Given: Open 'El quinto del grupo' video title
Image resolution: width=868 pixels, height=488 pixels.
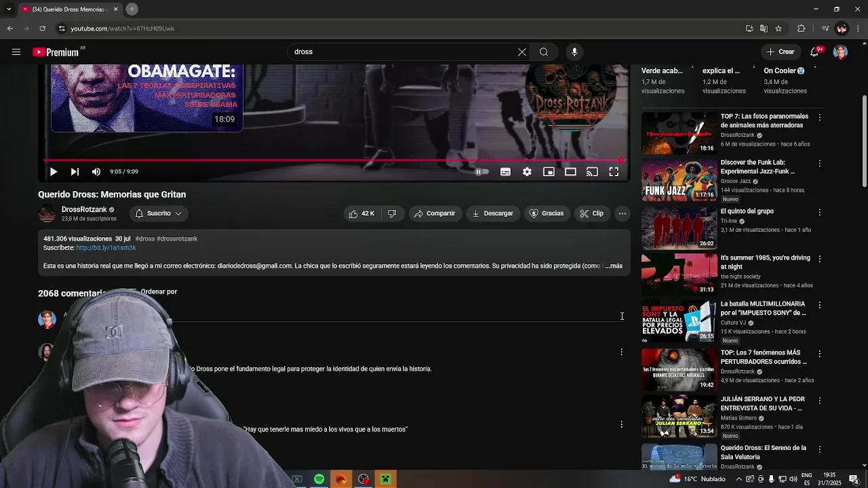Looking at the screenshot, I should click(747, 211).
